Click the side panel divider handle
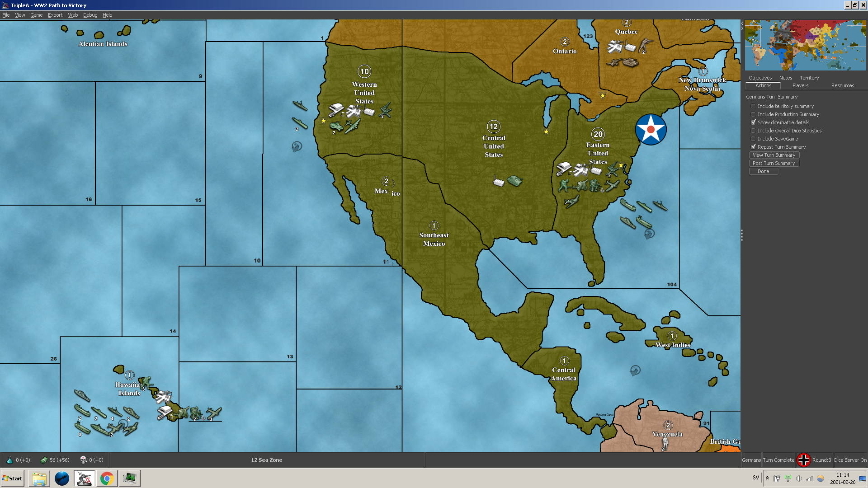The width and height of the screenshot is (868, 488). (x=742, y=235)
